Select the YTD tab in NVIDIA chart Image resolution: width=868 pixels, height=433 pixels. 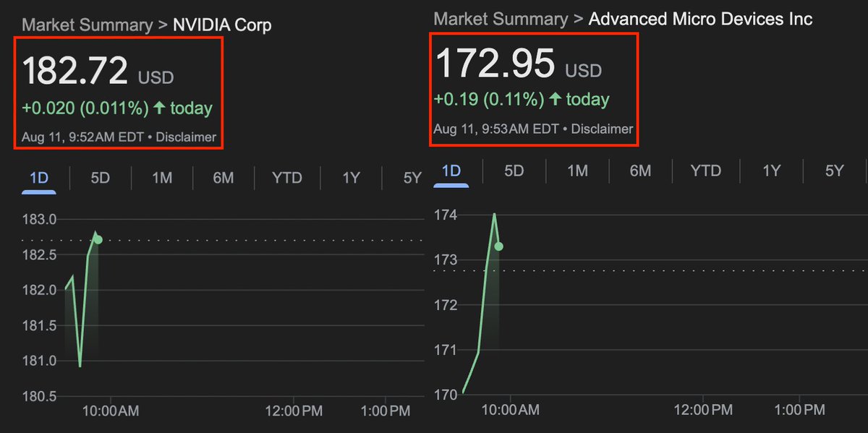pyautogui.click(x=286, y=177)
